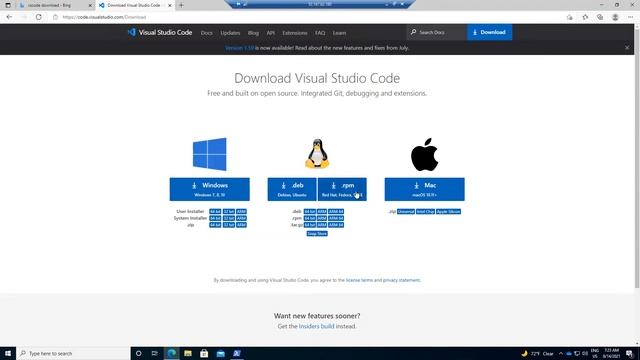Download Linux .tar.gz ARM
This screenshot has width=640, height=360.
[x=322, y=225]
